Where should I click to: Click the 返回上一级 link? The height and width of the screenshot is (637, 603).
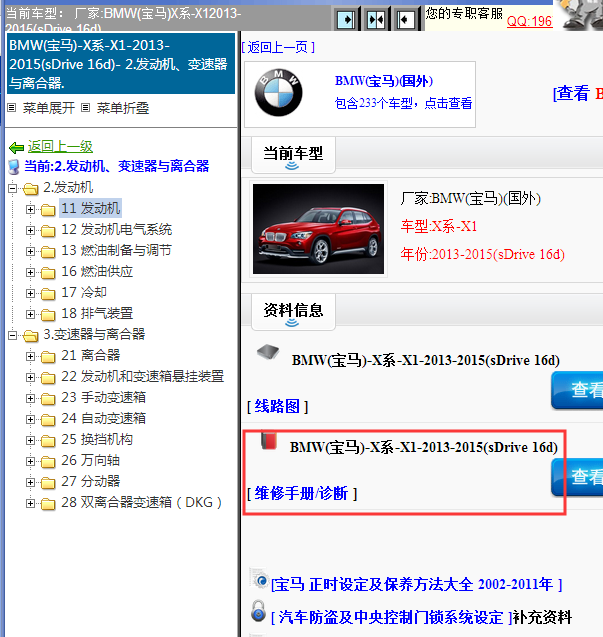[x=60, y=147]
